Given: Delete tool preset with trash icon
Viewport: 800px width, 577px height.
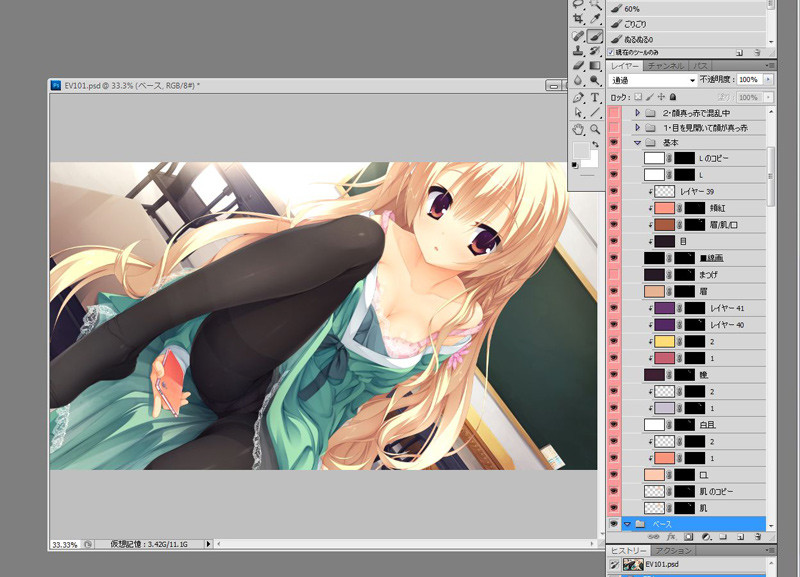Looking at the screenshot, I should [x=757, y=53].
